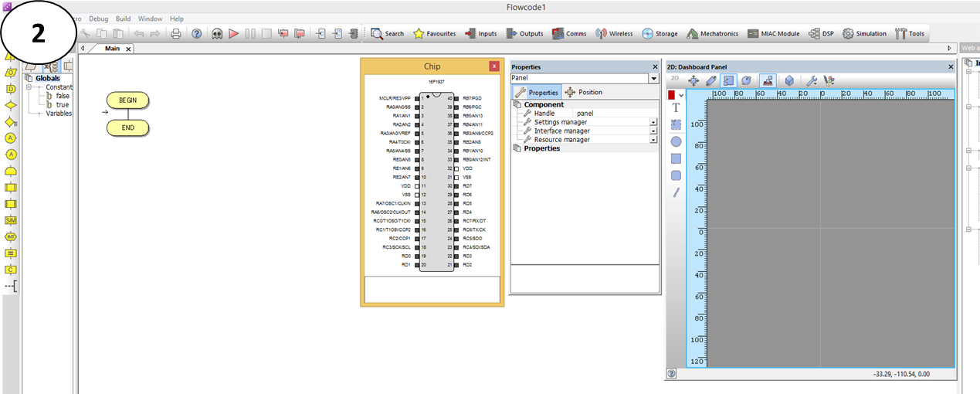Open the Interface manager dropdown

653,131
